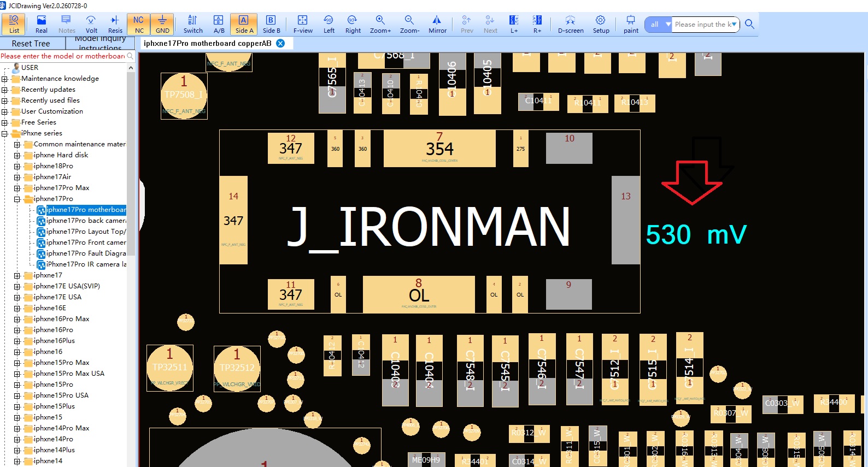Screen dimensions: 868x467
Task: Open iphxne17Pro Layout Top file
Action: [81, 232]
